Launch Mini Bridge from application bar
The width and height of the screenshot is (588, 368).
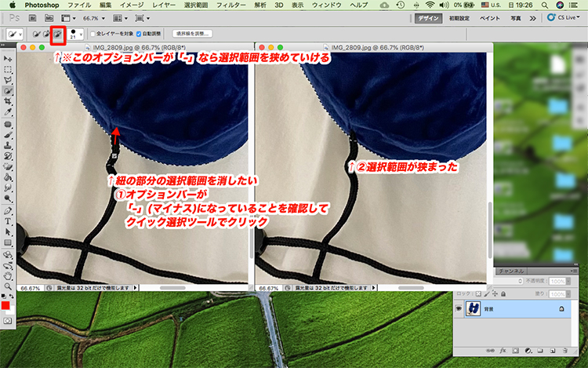(x=49, y=18)
